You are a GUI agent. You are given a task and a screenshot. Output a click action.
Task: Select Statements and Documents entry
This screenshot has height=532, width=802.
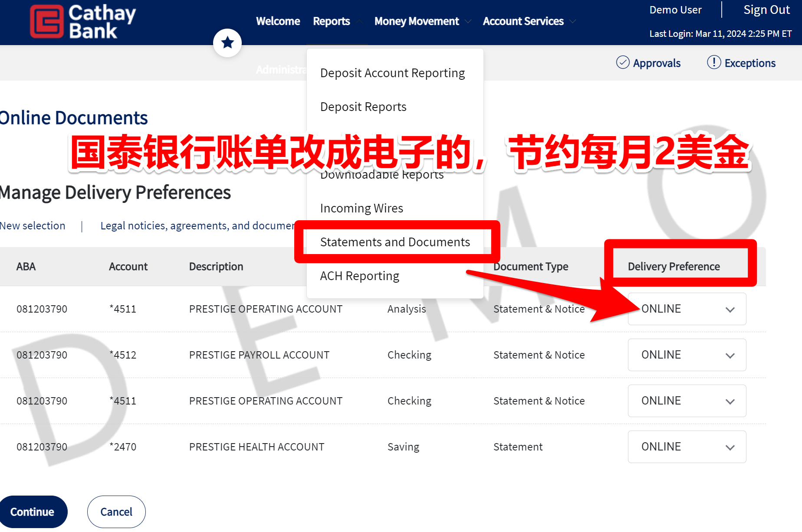pyautogui.click(x=395, y=242)
